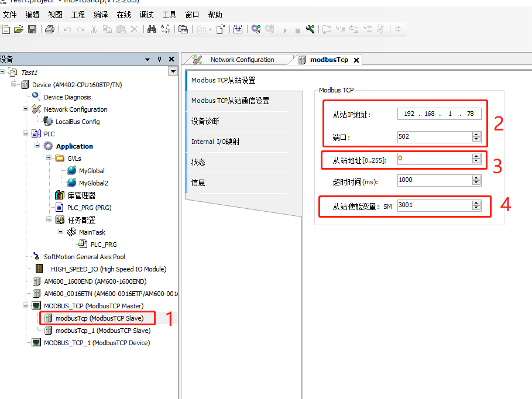The height and width of the screenshot is (399, 532).
Task: Collapse the 任务配置 tree node
Action: pyautogui.click(x=49, y=219)
